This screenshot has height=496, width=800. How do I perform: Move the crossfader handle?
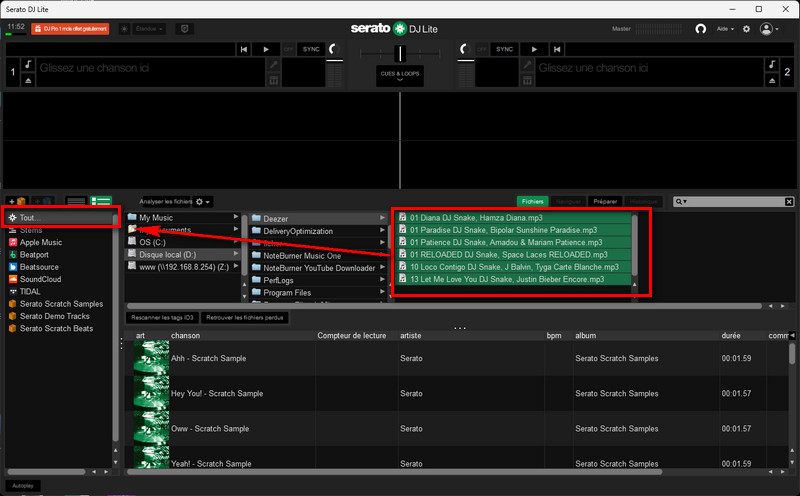[401, 53]
